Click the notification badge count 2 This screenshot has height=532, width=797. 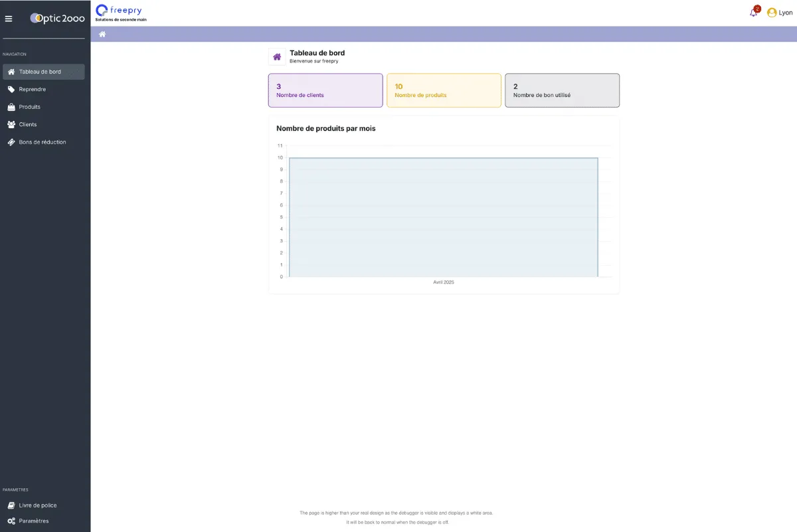[x=757, y=9]
